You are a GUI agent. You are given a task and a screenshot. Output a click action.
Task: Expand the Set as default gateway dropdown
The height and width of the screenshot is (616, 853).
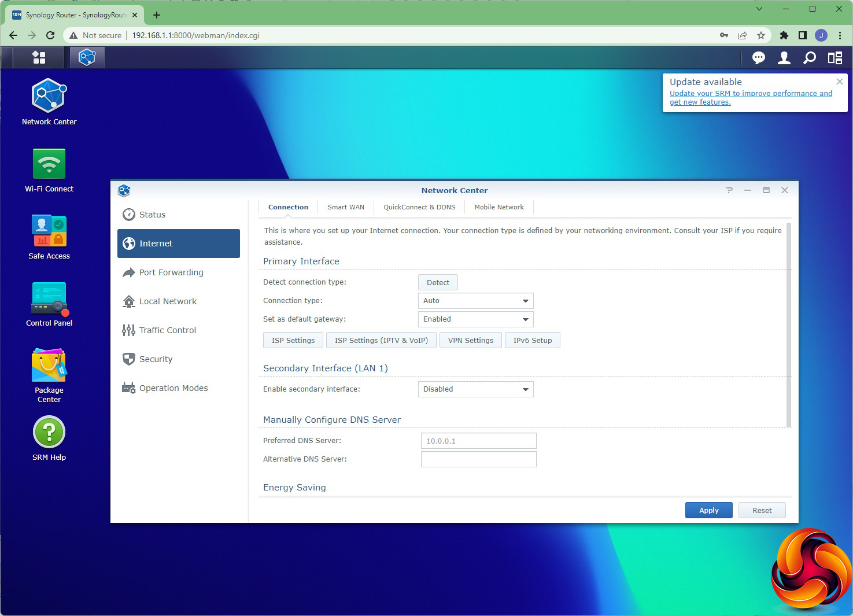point(475,319)
